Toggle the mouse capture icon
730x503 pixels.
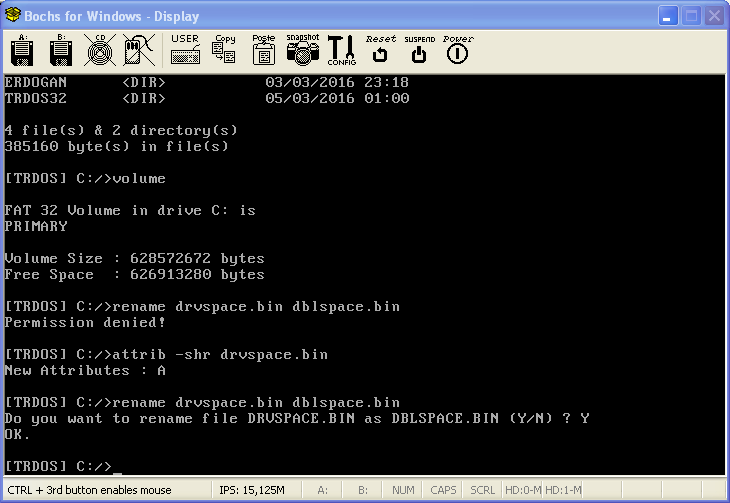pos(139,50)
